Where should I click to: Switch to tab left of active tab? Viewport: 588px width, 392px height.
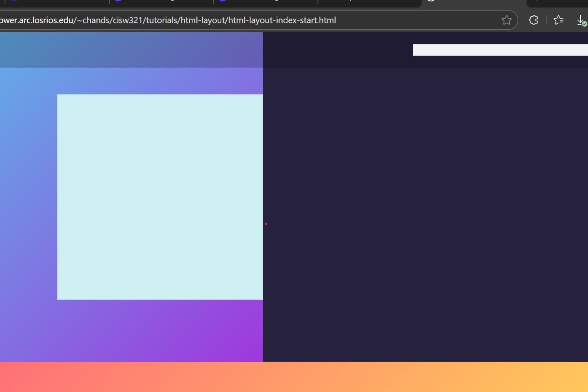click(369, 2)
